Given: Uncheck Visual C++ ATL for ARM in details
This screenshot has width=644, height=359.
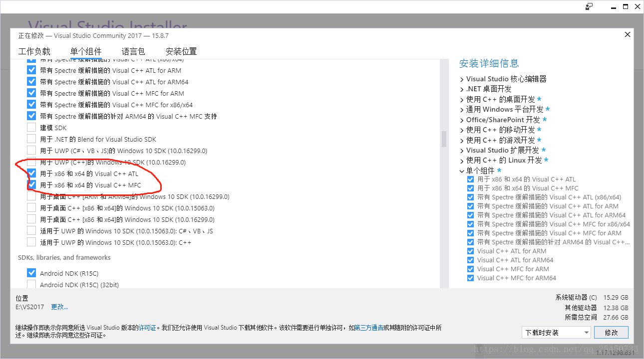Looking at the screenshot, I should pyautogui.click(x=470, y=251).
